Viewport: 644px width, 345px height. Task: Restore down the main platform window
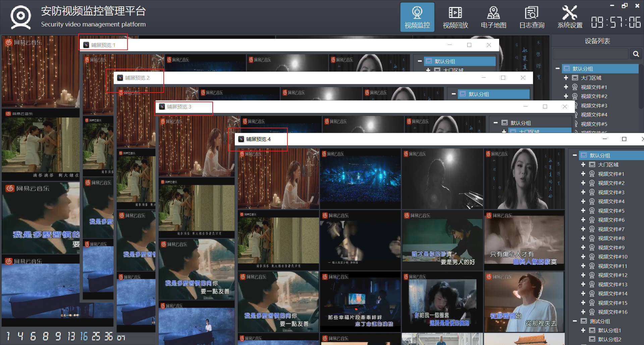[x=625, y=6]
